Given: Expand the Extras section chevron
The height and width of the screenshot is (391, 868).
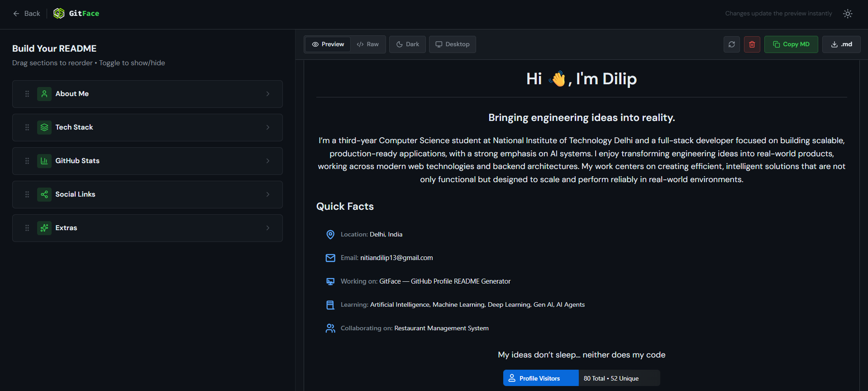Looking at the screenshot, I should [268, 228].
